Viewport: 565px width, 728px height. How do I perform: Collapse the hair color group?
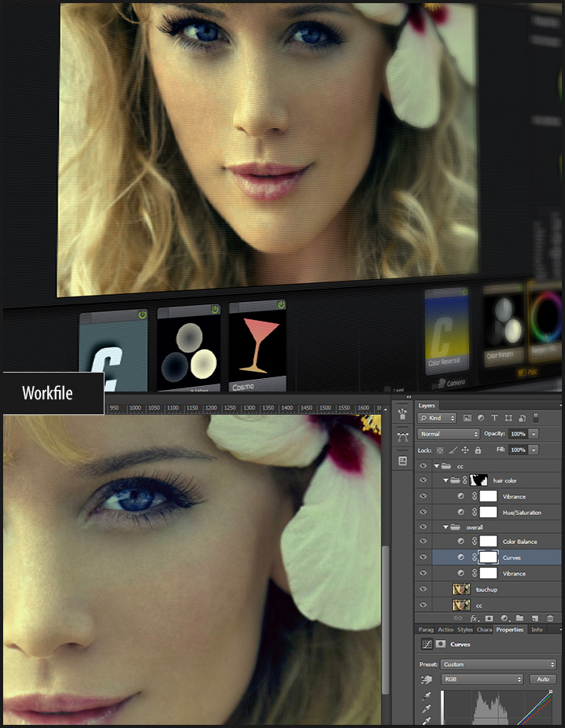click(x=446, y=480)
